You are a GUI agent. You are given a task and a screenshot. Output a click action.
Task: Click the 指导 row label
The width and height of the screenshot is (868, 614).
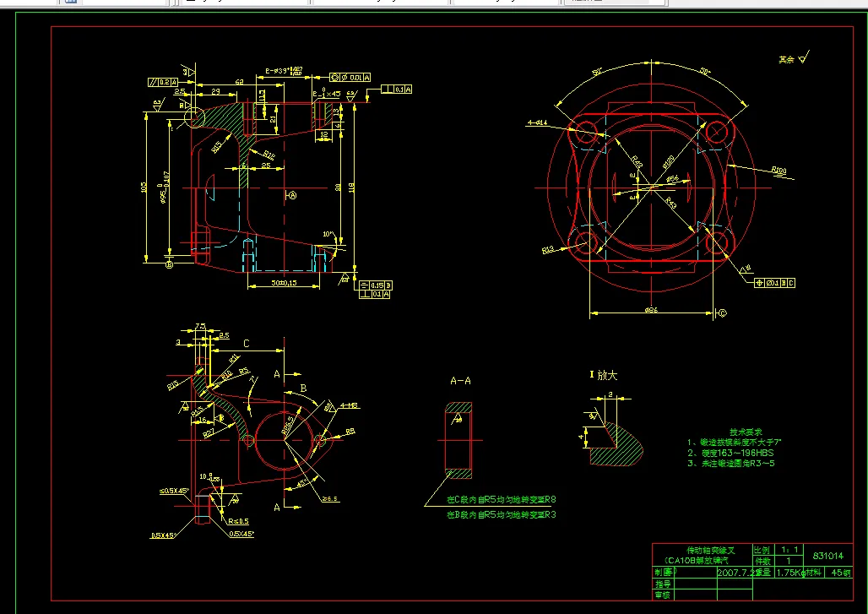tap(663, 584)
